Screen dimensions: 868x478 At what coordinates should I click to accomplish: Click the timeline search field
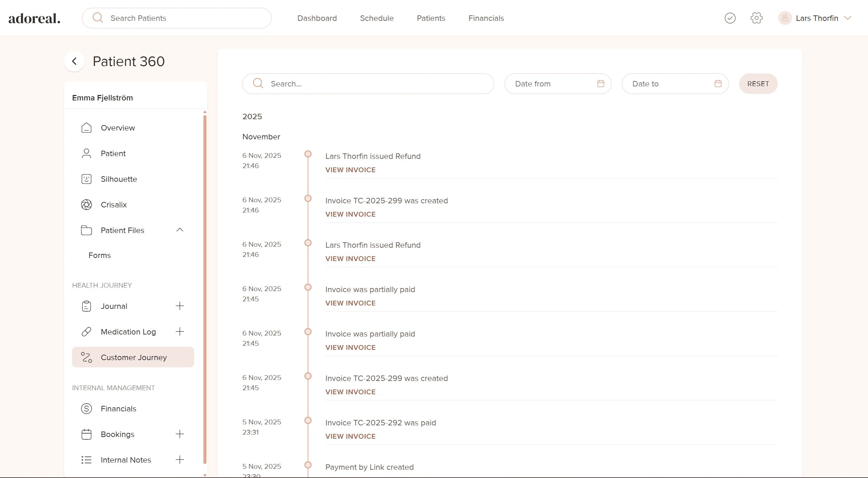click(x=368, y=84)
